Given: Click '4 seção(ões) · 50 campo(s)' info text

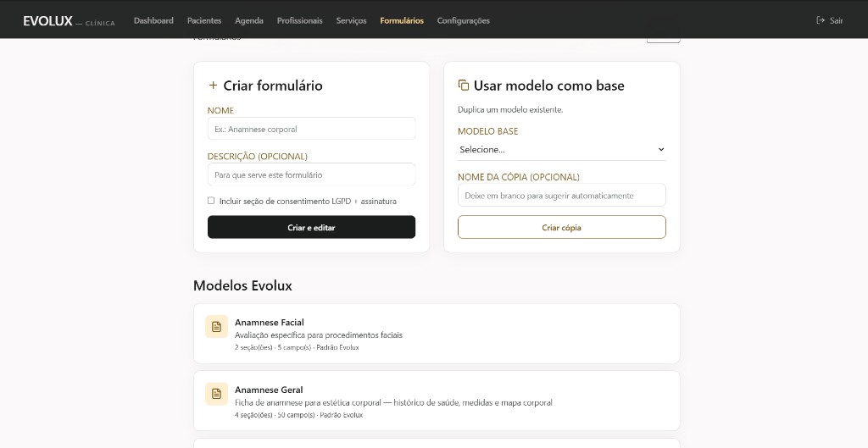Looking at the screenshot, I should (275, 415).
